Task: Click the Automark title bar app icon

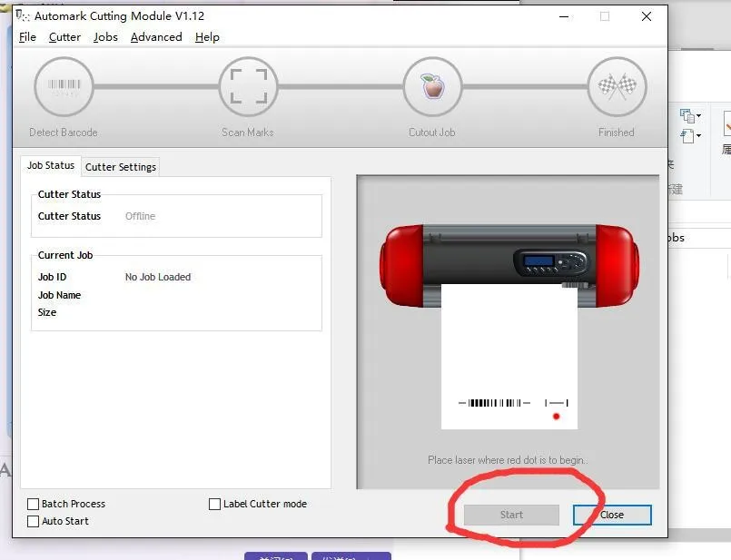Action: point(23,16)
